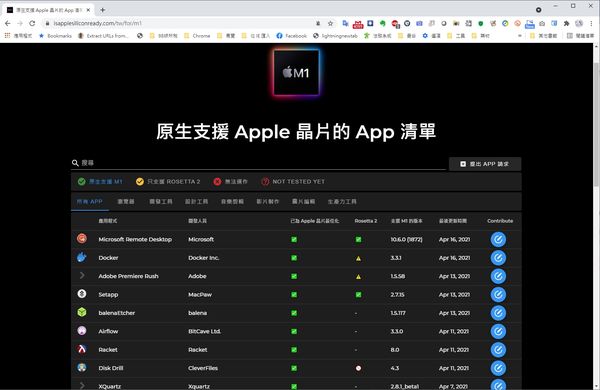Click the Contribute column header
600x390 pixels.
click(500, 221)
